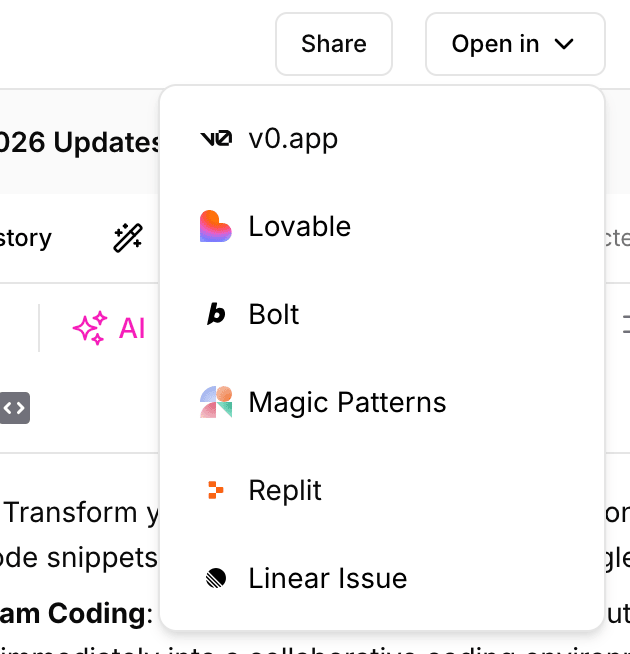Screen dimensions: 630x654
Task: Click the Lovable heart icon
Action: click(216, 227)
